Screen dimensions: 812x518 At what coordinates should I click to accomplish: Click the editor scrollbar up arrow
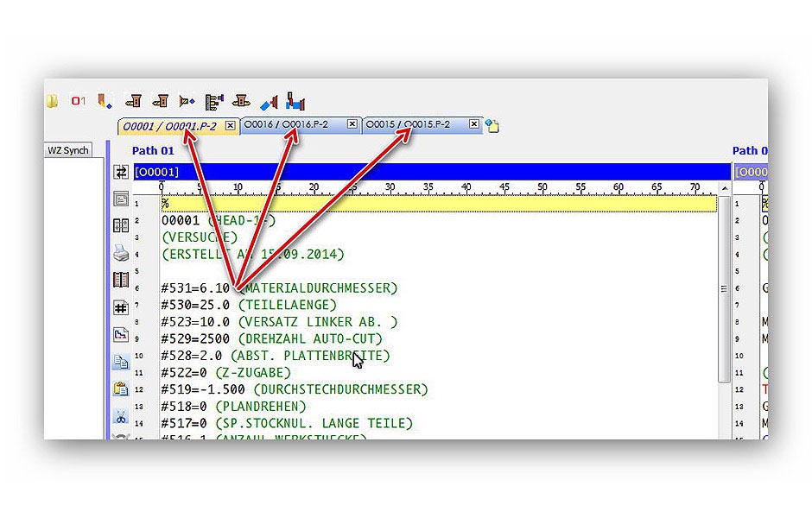tap(725, 190)
